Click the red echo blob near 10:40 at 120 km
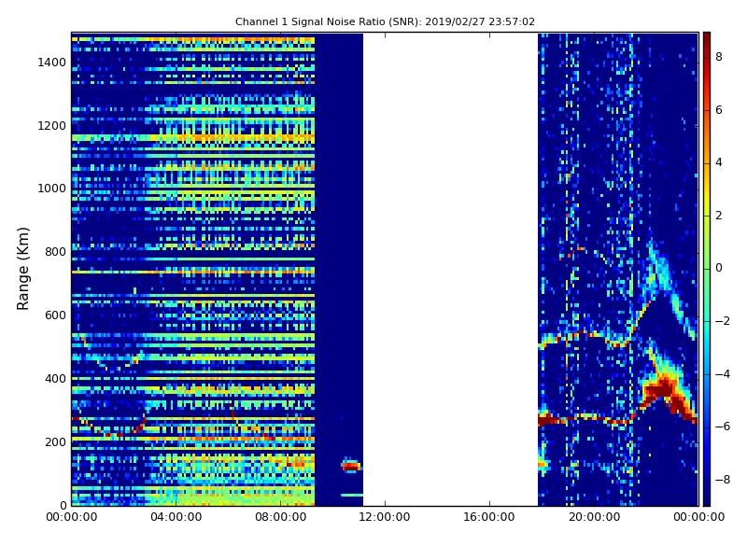This screenshot has width=747, height=560. click(351, 465)
